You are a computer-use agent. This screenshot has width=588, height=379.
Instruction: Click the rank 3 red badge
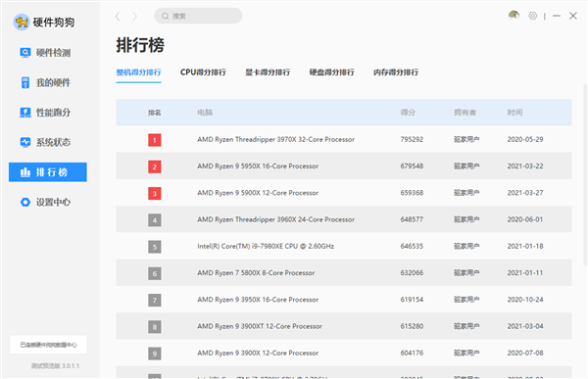155,194
